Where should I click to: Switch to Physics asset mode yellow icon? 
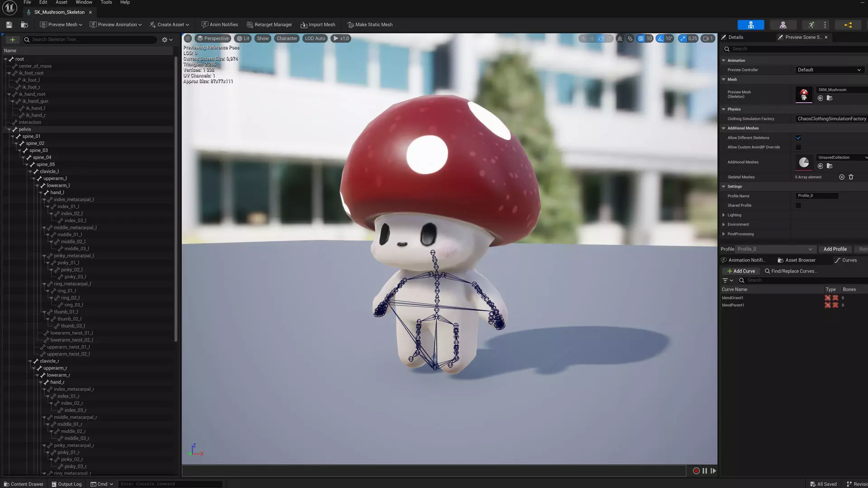(x=848, y=25)
